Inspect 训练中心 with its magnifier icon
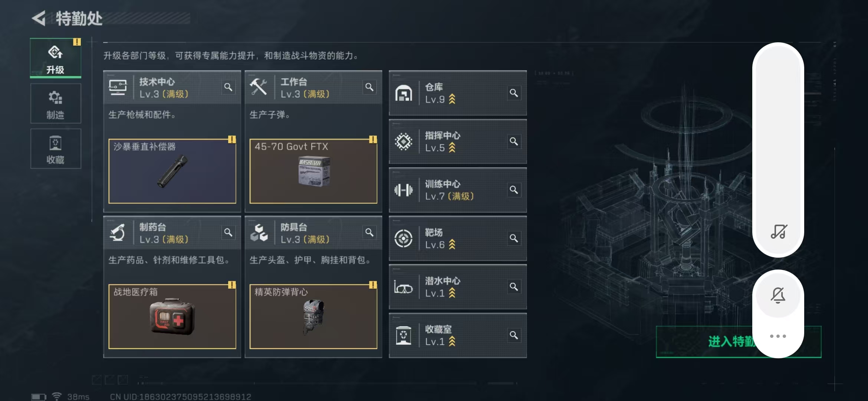Screen dimensions: 868x401 514,190
